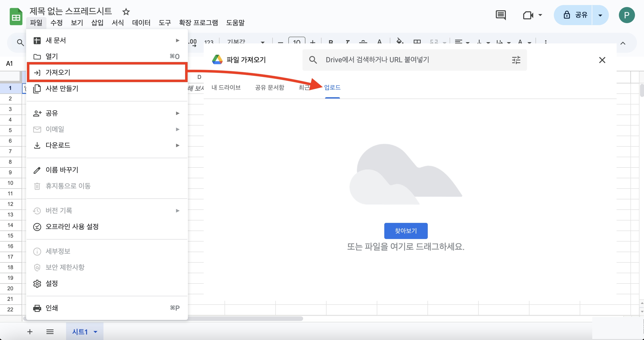Screen dimensions: 644x340
Task: Open the account avatar P
Action: click(x=627, y=15)
